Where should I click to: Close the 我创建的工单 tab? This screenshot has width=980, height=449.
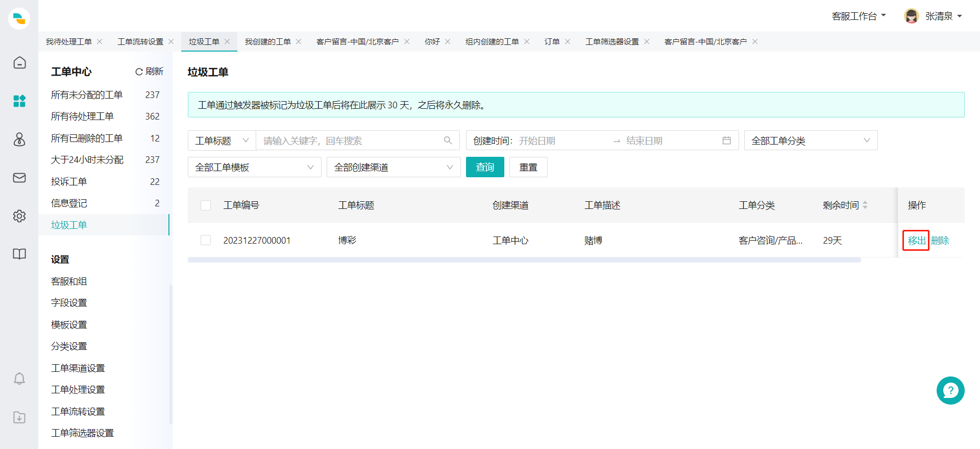tap(299, 42)
